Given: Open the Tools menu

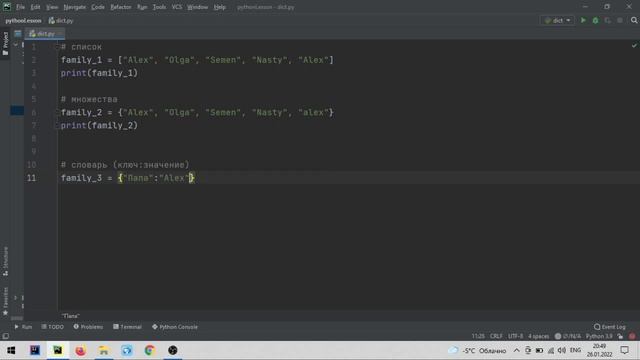Looking at the screenshot, I should [159, 7].
